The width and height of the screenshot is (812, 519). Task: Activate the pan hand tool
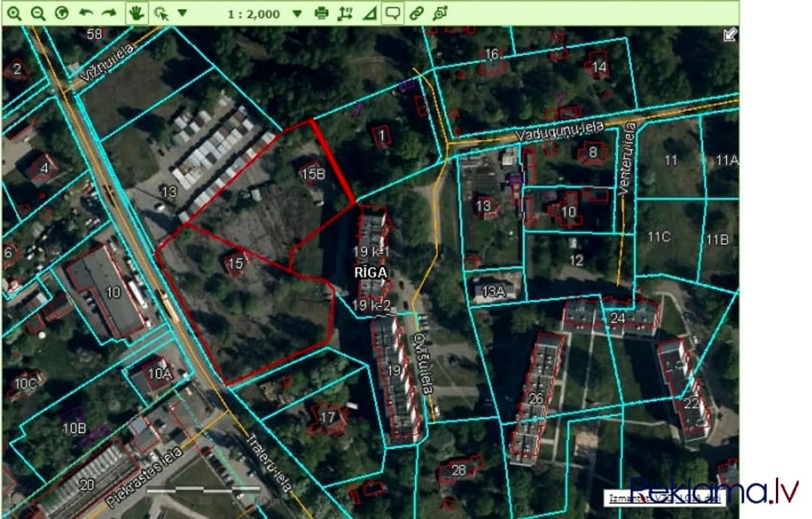click(137, 13)
